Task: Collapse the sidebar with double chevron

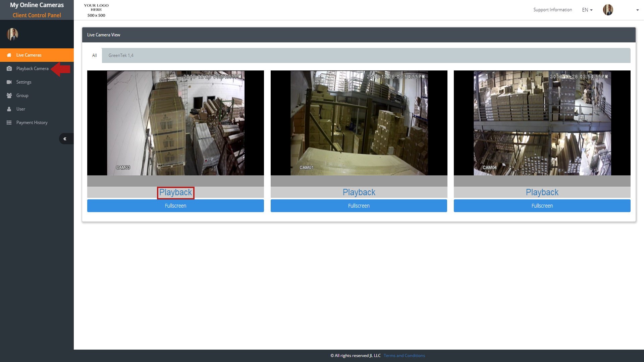Action: click(x=65, y=139)
